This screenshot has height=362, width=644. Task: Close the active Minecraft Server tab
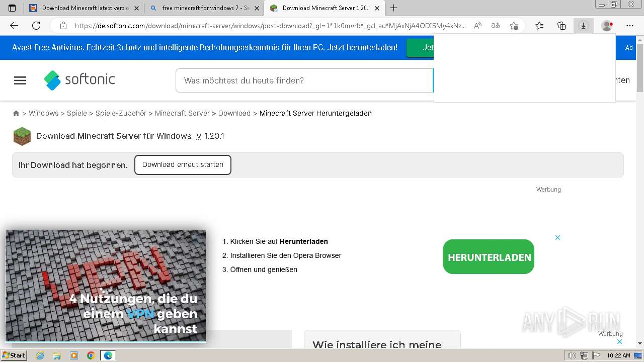377,8
